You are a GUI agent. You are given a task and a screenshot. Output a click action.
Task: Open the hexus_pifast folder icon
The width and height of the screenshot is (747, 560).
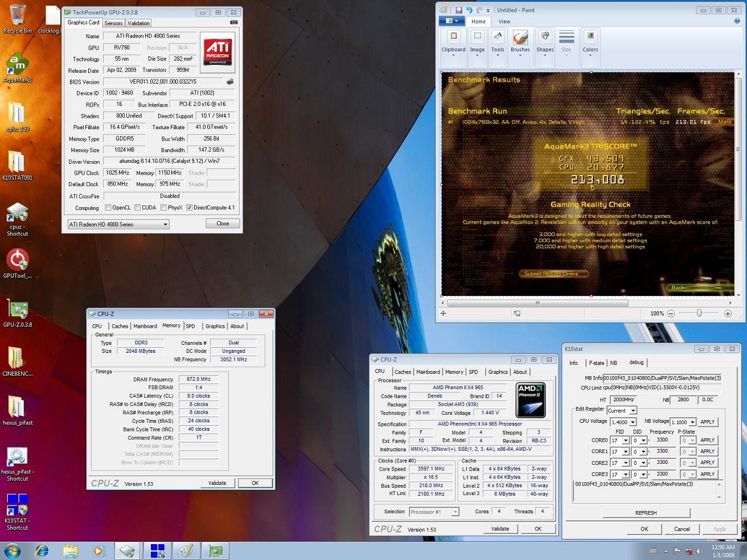17,411
